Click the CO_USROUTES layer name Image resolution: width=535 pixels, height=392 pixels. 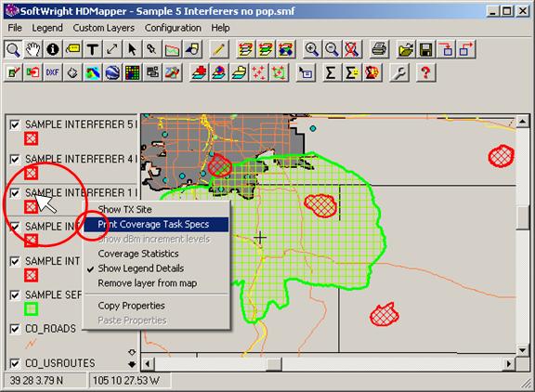click(60, 363)
